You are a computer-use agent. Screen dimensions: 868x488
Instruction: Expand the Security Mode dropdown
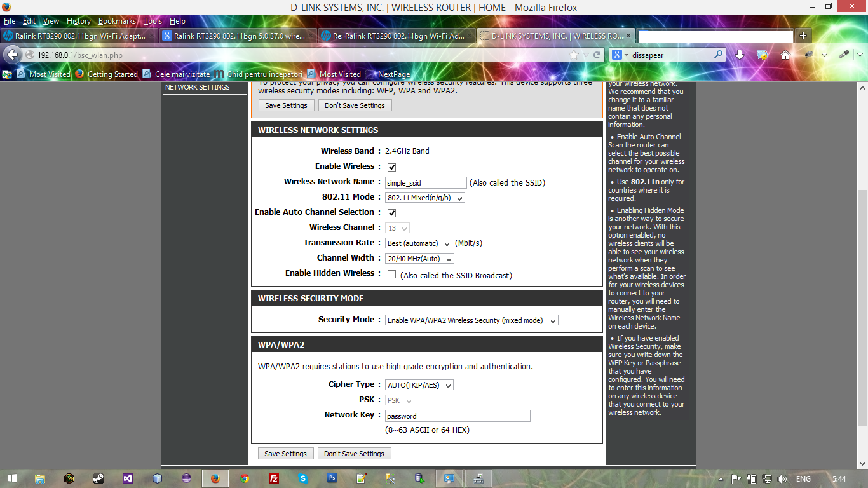coord(472,320)
